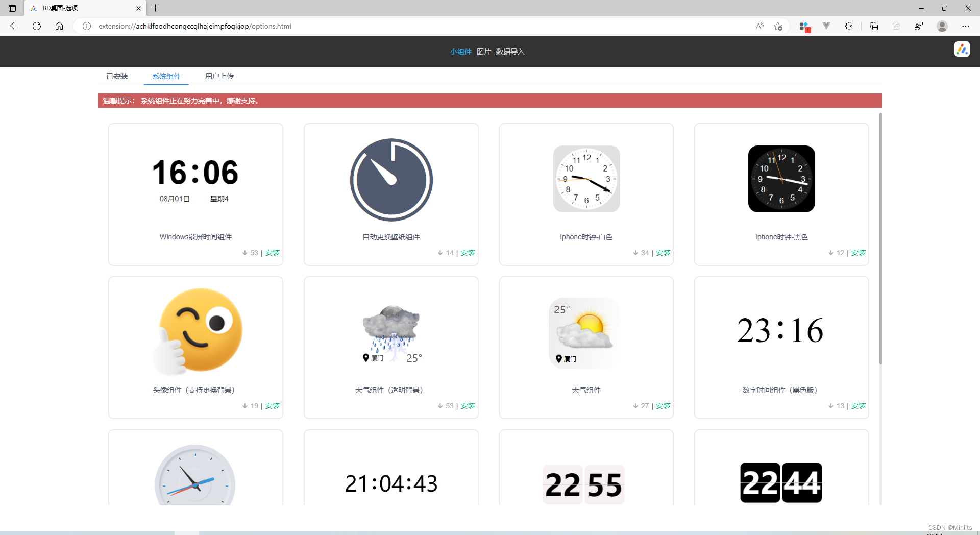Install the Iphone时钟-黑色 widget

click(x=859, y=253)
